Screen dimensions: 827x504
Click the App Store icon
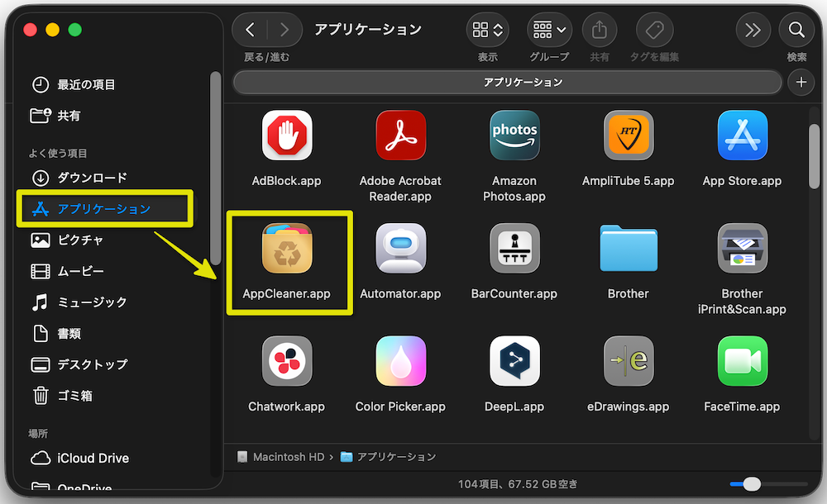coord(742,136)
